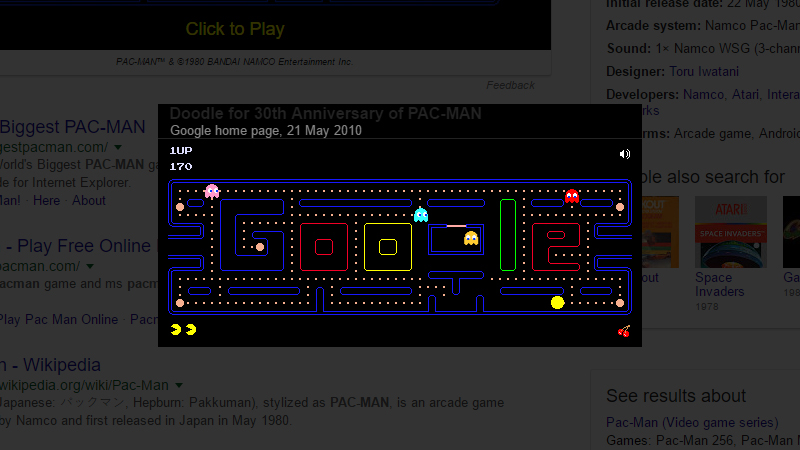800x450 pixels.
Task: Click "Click to Play" on background game
Action: [x=235, y=29]
